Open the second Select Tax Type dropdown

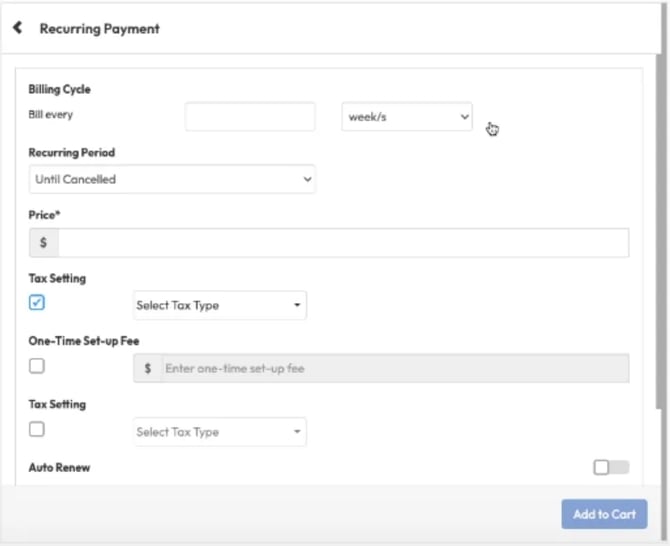pyautogui.click(x=220, y=432)
